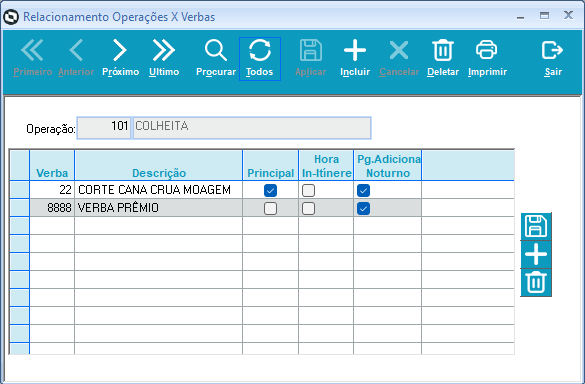Remove grid row using side trash icon
585x384 pixels.
[x=536, y=282]
